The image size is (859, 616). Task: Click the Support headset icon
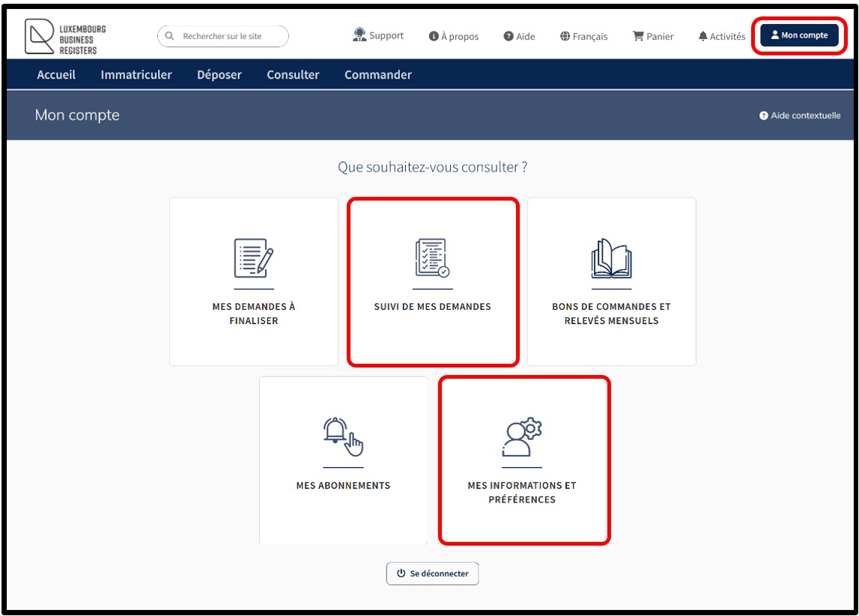tap(359, 35)
